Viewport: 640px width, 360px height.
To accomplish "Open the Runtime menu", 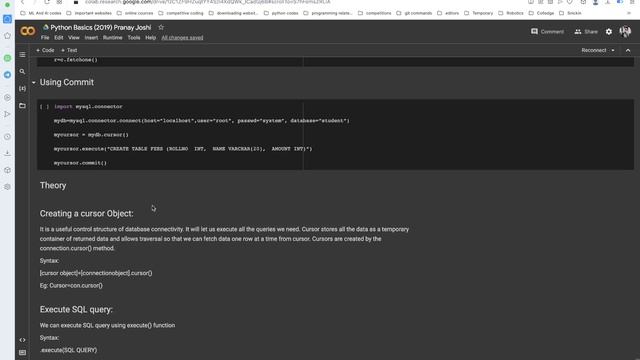I will click(112, 38).
